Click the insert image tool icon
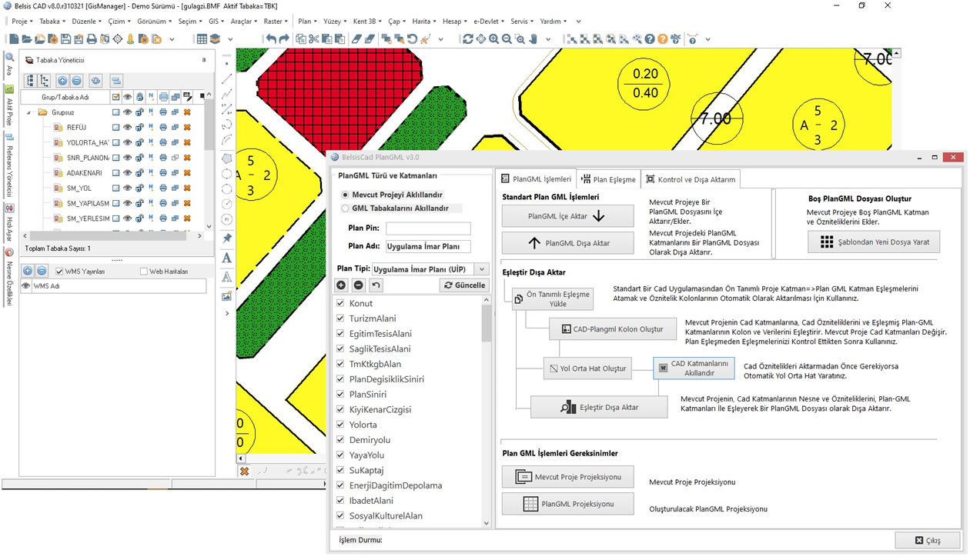 pos(227,296)
